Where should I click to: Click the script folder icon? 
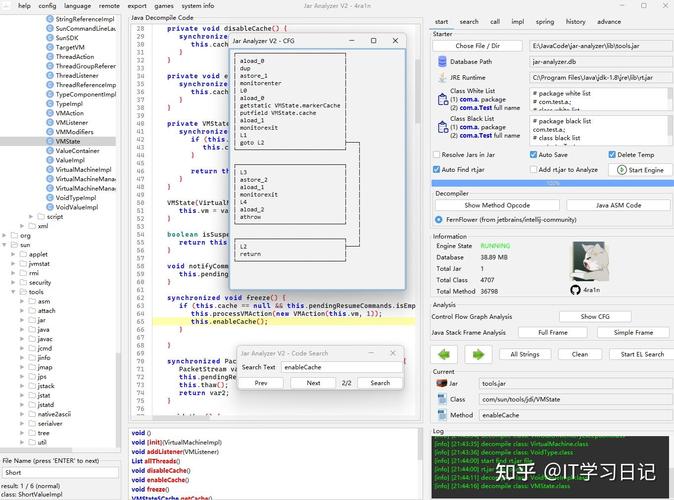(x=41, y=216)
